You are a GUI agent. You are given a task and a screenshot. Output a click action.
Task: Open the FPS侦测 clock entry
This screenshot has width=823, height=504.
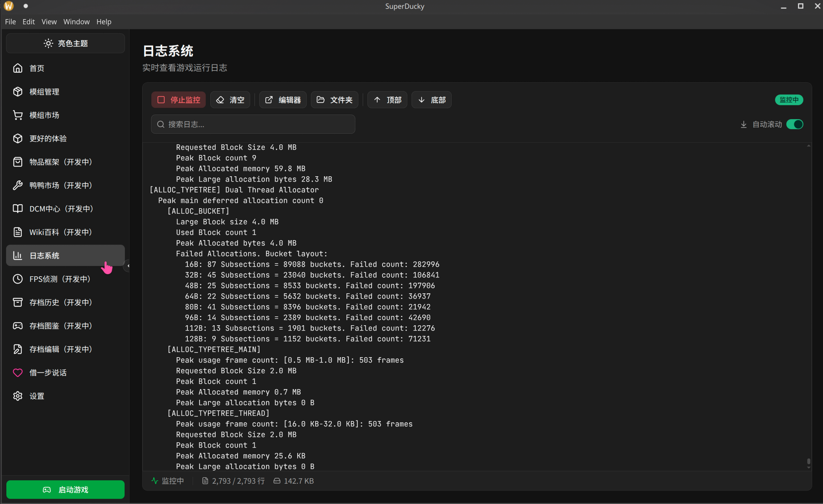(x=60, y=279)
